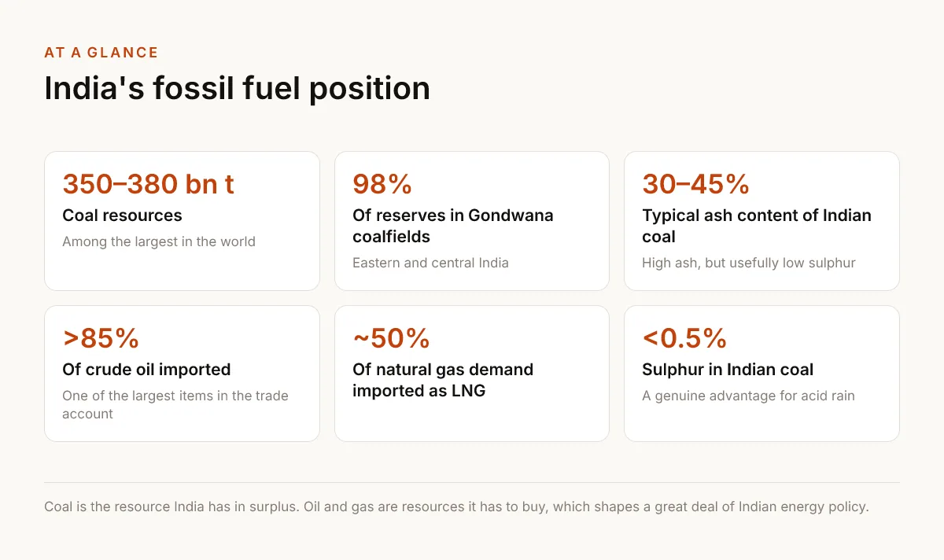Click "Eastern and central India" caption
The width and height of the screenshot is (944, 560).
point(430,263)
